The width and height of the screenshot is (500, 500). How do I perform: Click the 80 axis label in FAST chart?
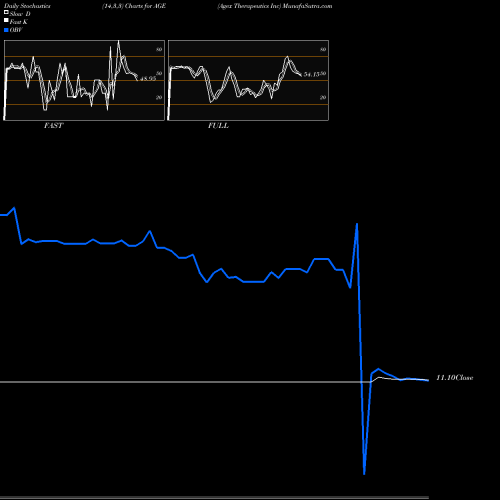[159, 49]
